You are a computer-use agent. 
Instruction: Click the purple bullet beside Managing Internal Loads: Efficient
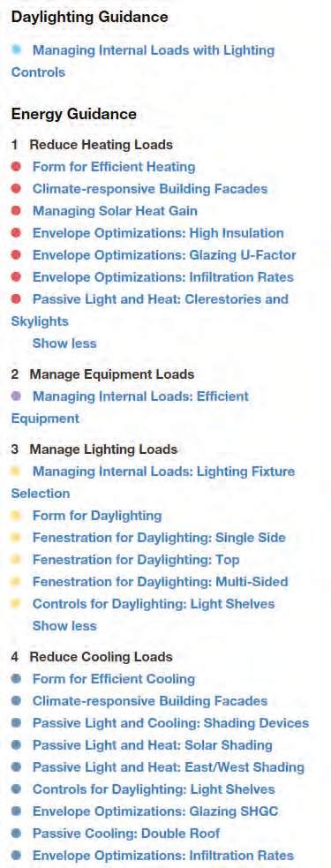tap(16, 396)
